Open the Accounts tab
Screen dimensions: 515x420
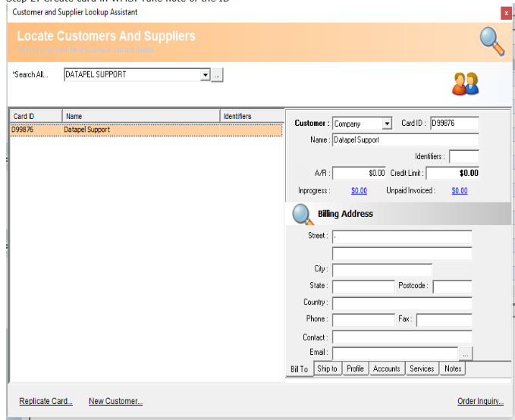387,368
